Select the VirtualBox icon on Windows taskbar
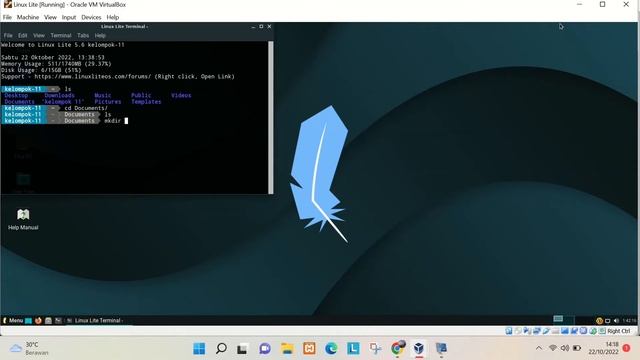 click(419, 349)
